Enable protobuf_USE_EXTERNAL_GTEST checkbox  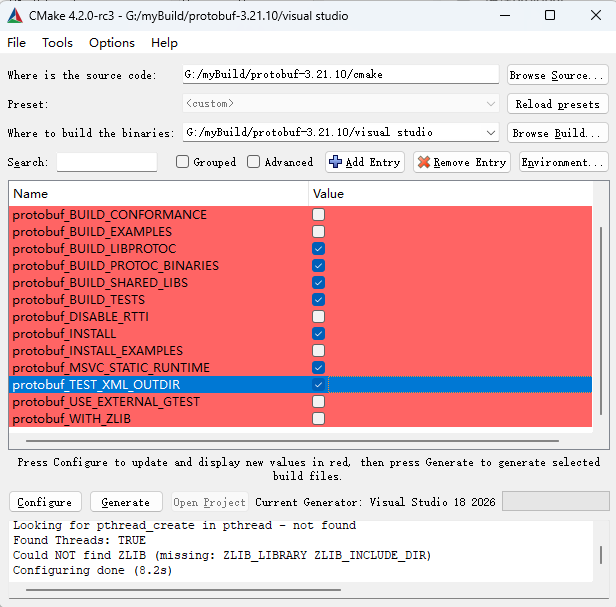pyautogui.click(x=318, y=402)
